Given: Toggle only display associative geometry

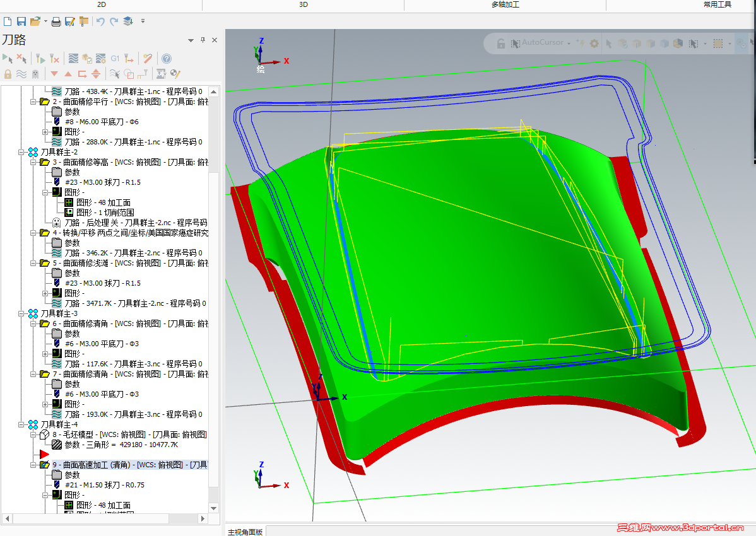Looking at the screenshot, I should tap(129, 74).
